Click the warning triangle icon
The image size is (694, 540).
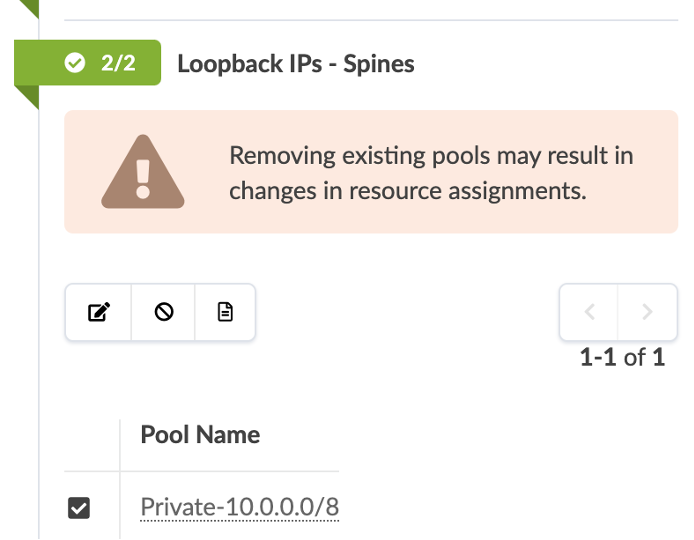tap(143, 173)
